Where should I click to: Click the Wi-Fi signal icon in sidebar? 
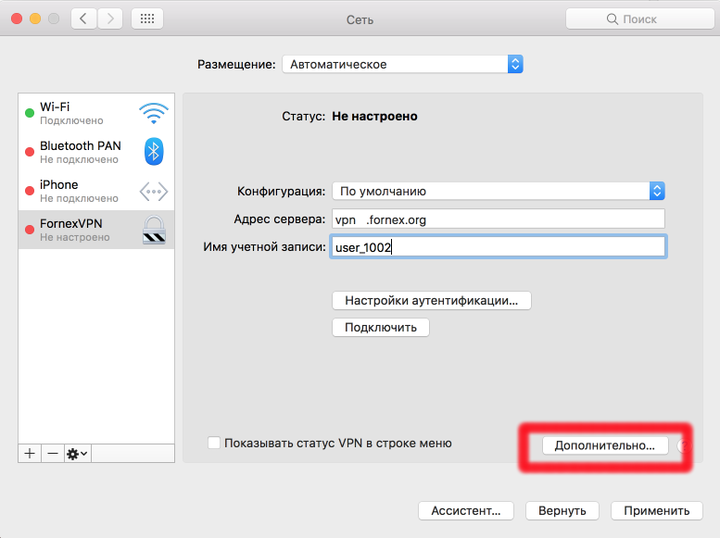point(153,113)
